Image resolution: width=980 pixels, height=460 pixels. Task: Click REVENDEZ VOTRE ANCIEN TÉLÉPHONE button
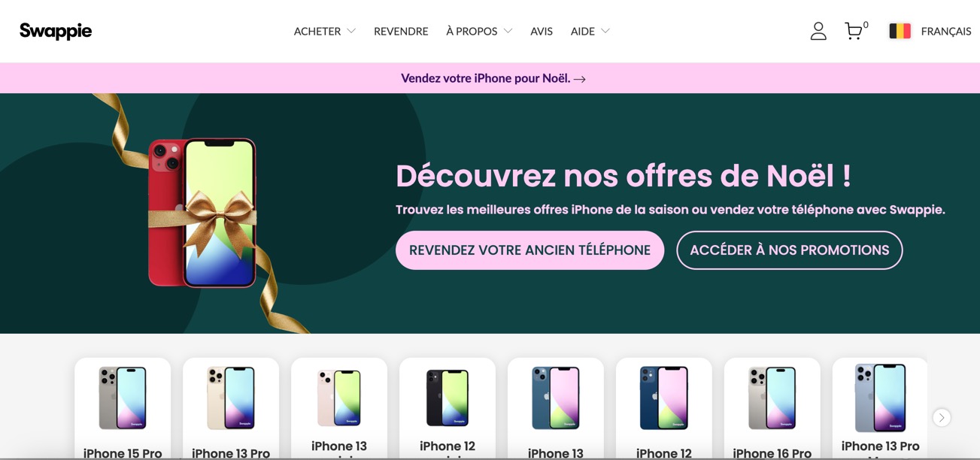click(529, 250)
